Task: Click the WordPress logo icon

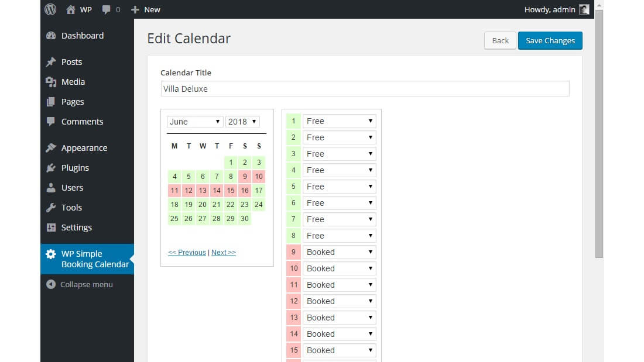Action: pyautogui.click(x=51, y=9)
